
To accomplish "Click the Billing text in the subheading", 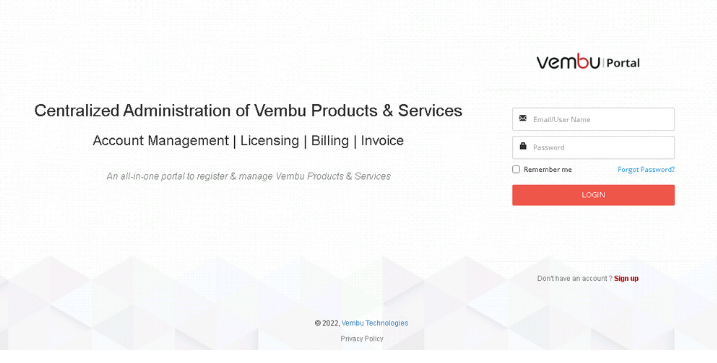I will click(330, 140).
